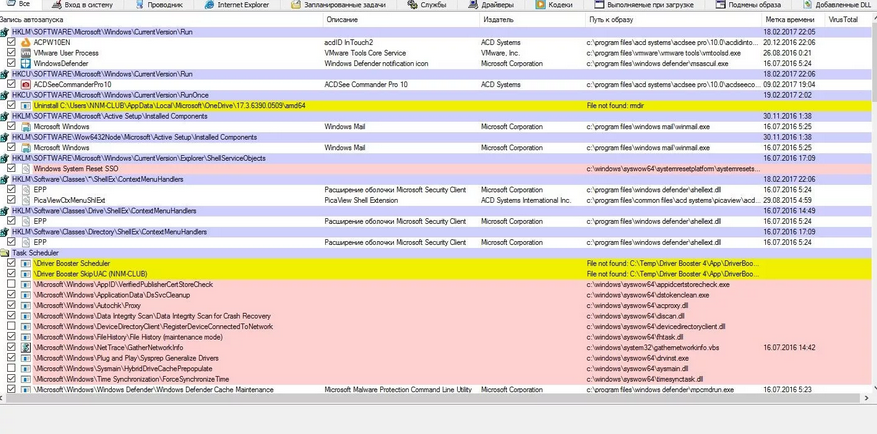The image size is (877, 434).
Task: Click the Windows System Reset SSO file icon
Action: pyautogui.click(x=25, y=168)
